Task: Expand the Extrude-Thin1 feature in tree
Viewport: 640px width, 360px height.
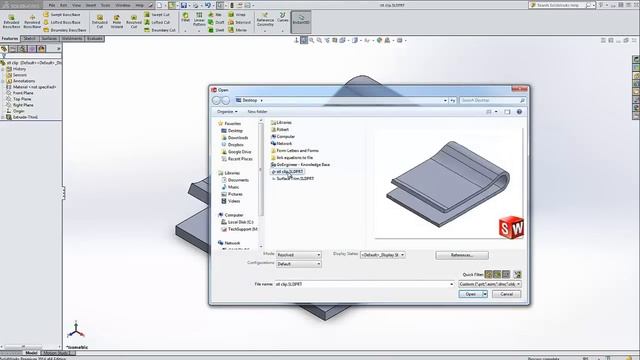Action: (x=3, y=117)
